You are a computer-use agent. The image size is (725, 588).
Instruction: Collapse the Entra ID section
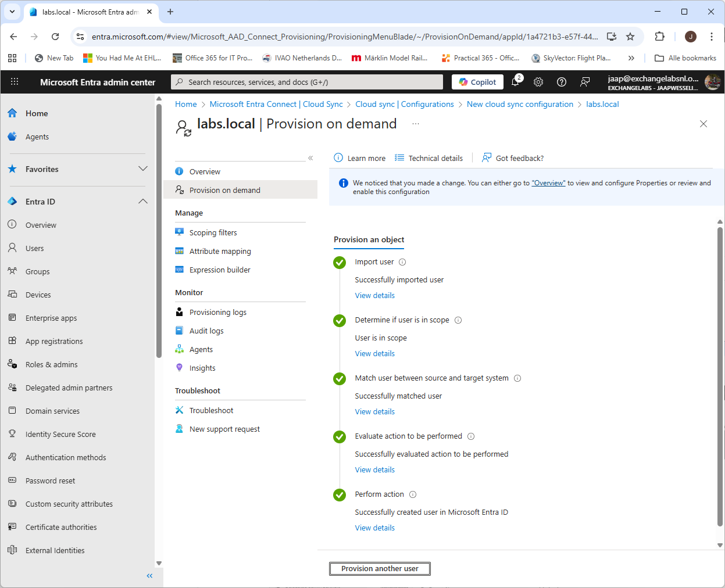point(142,202)
